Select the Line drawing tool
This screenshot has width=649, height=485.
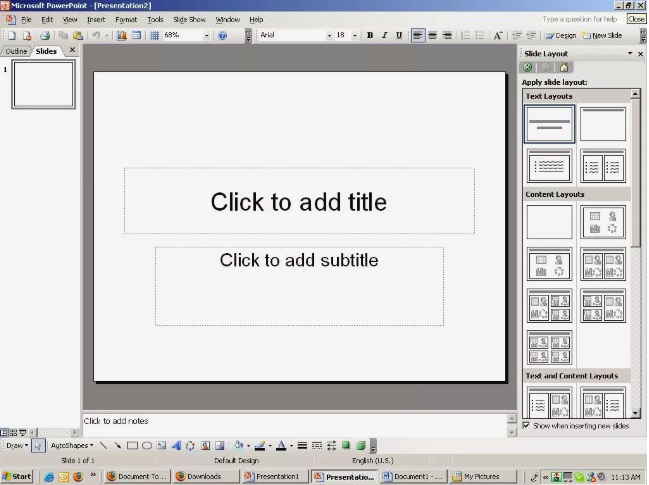pyautogui.click(x=104, y=446)
